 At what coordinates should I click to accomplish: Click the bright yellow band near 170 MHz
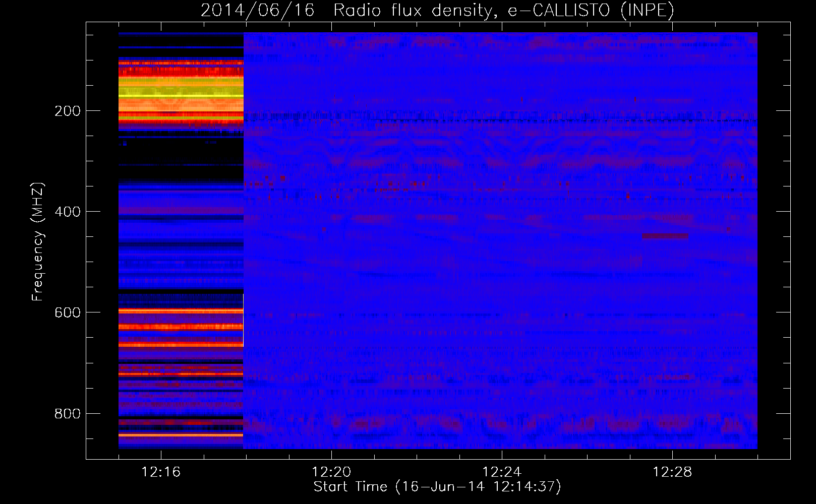pos(181,95)
